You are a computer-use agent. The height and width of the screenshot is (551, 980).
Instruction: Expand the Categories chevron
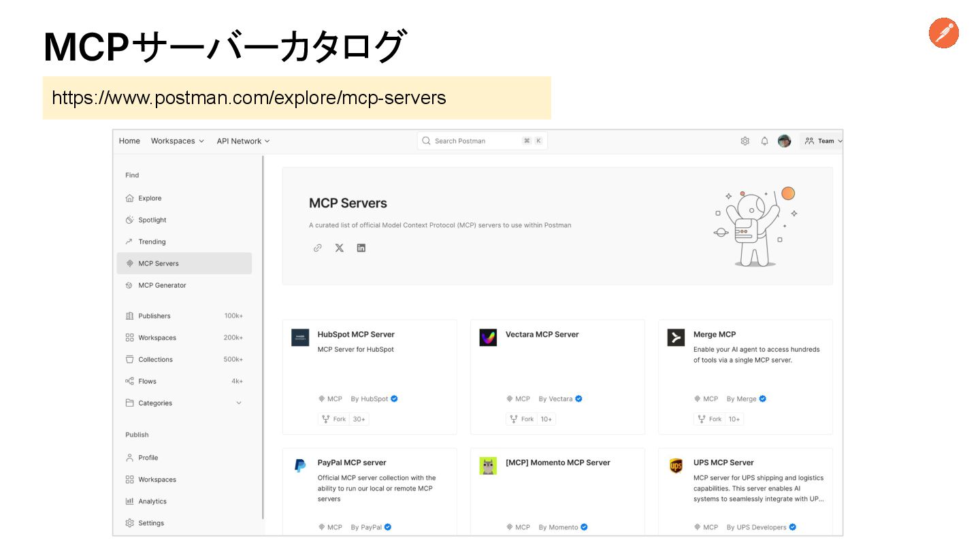click(x=239, y=403)
